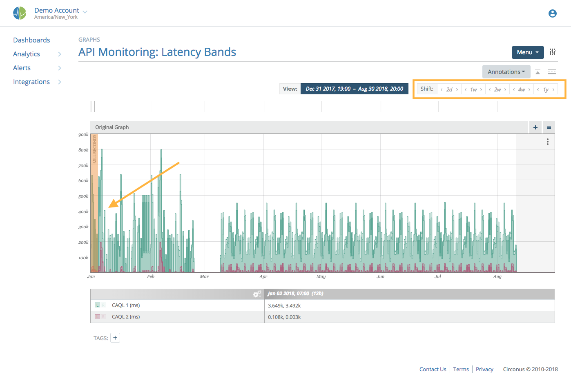Screen dimensions: 571x392
Task: Open the blue Menu dropdown button
Action: click(x=527, y=52)
